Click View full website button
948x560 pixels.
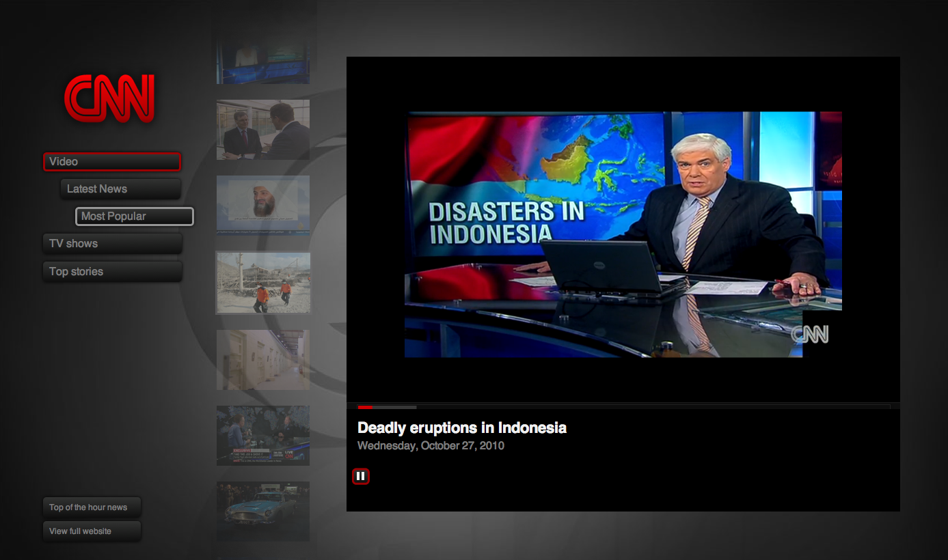coord(92,531)
